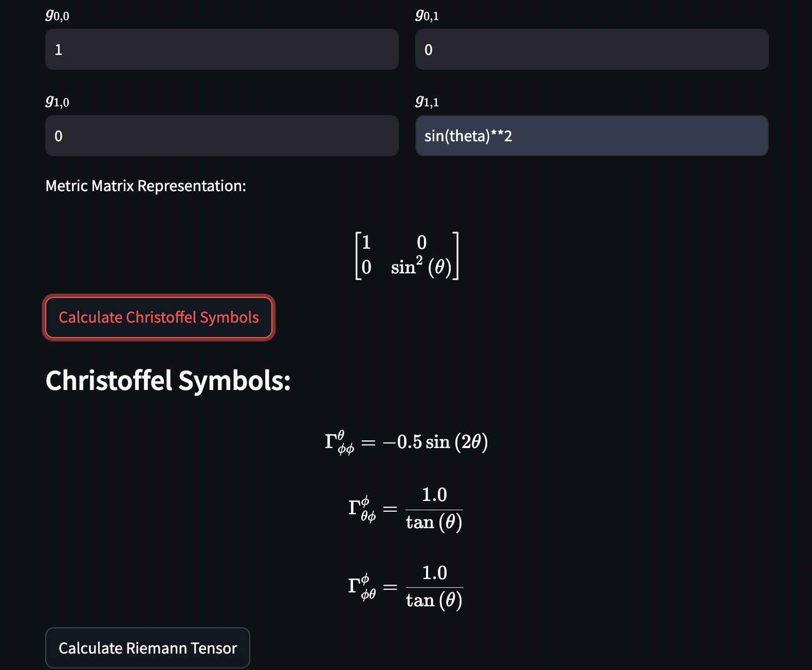
Task: Click the Calculate Riemann Tensor button
Action: click(147, 648)
